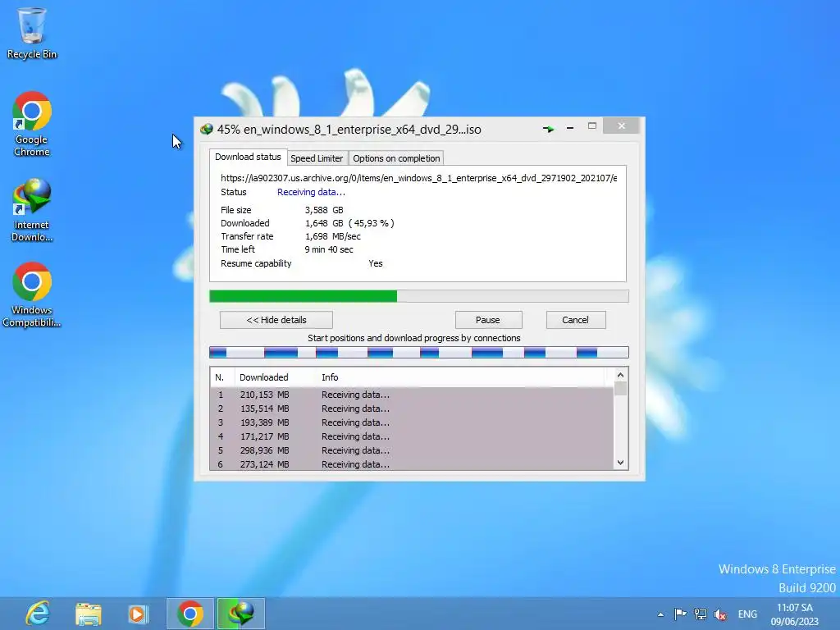Screen dimensions: 840x630
Task: Click the File size value 3,588 GB
Action: pyautogui.click(x=324, y=210)
